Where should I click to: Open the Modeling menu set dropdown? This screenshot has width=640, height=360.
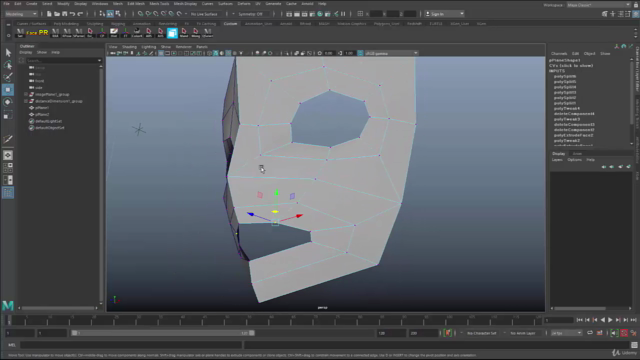21,14
